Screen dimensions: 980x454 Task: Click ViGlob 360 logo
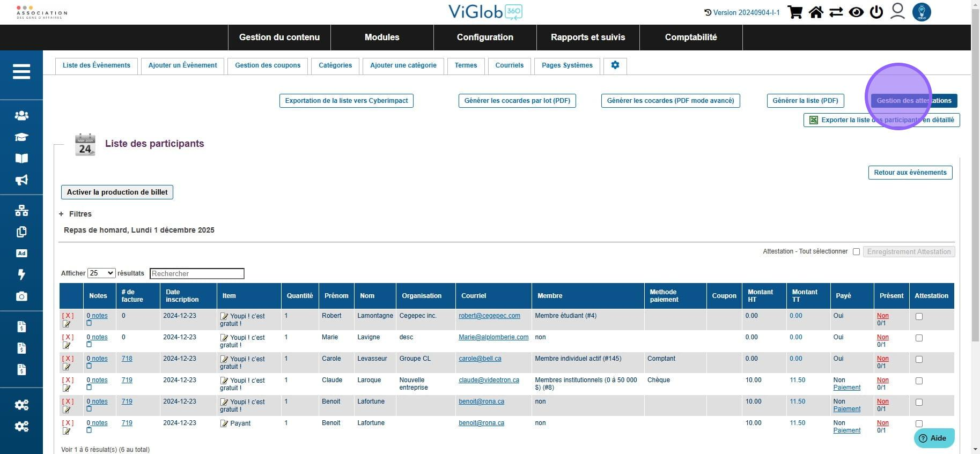(x=485, y=12)
